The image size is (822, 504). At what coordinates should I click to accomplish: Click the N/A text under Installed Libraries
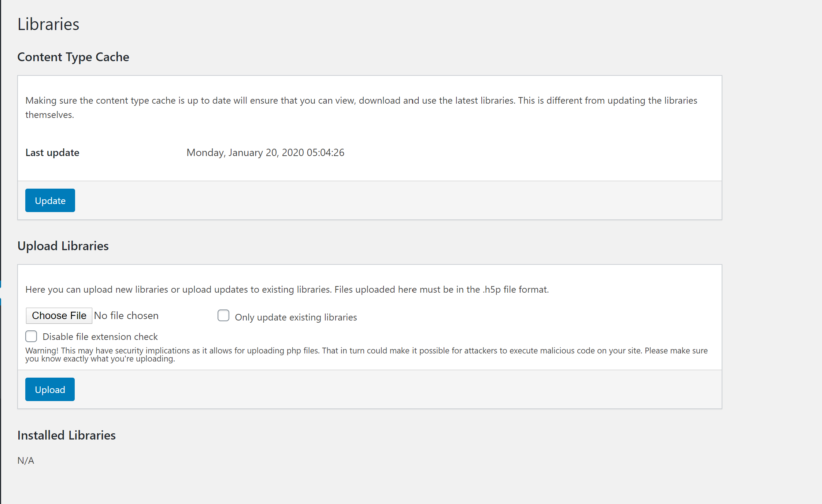point(26,460)
